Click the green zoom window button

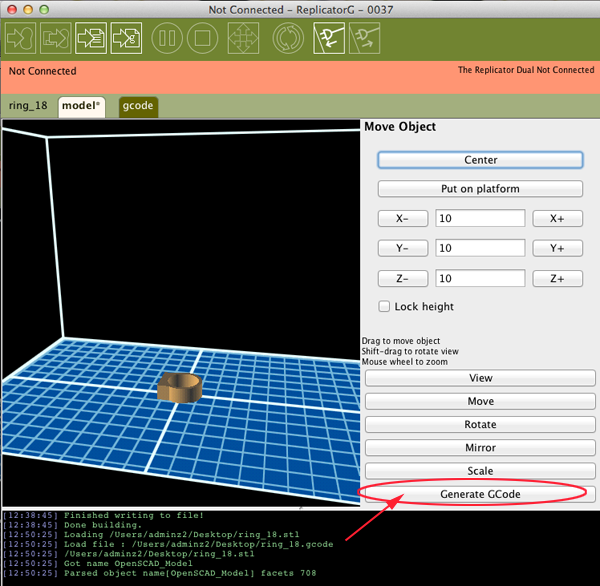click(x=44, y=10)
